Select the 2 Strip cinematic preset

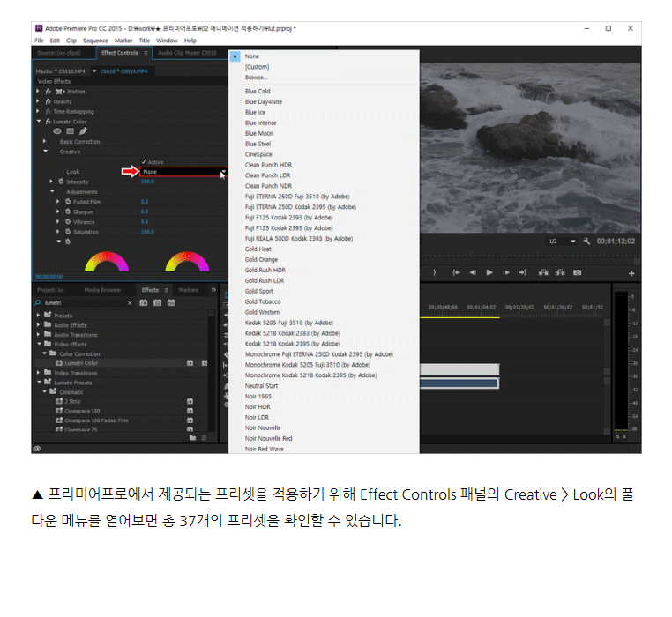point(72,401)
